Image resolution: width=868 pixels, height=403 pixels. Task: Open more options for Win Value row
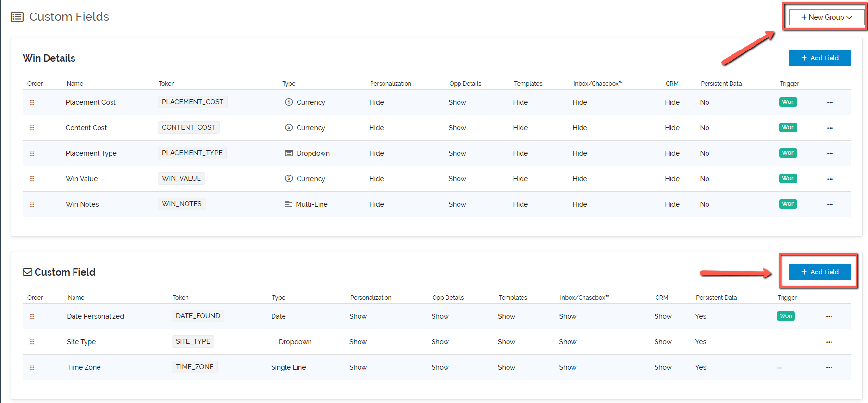pyautogui.click(x=830, y=179)
